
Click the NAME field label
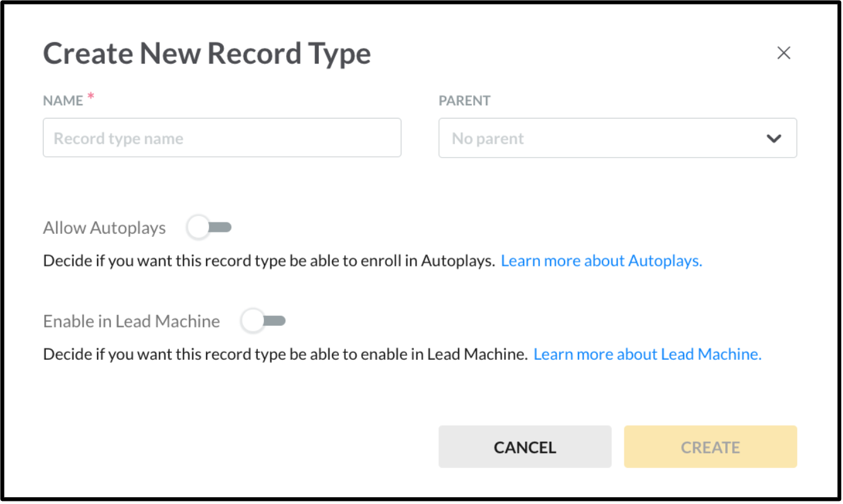pos(63,101)
